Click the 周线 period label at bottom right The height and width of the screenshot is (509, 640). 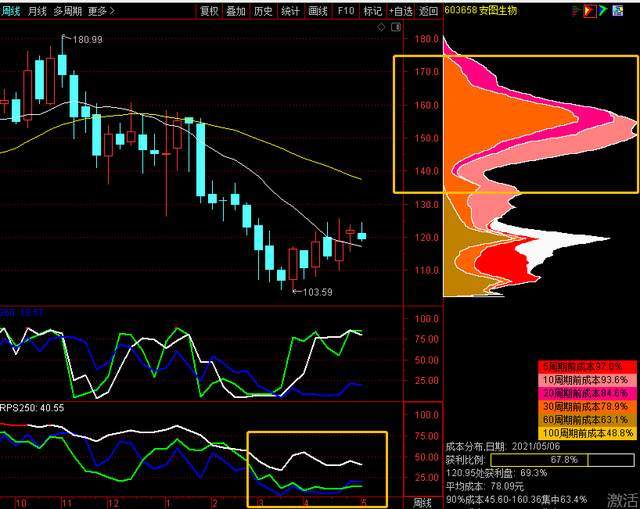coord(422,502)
